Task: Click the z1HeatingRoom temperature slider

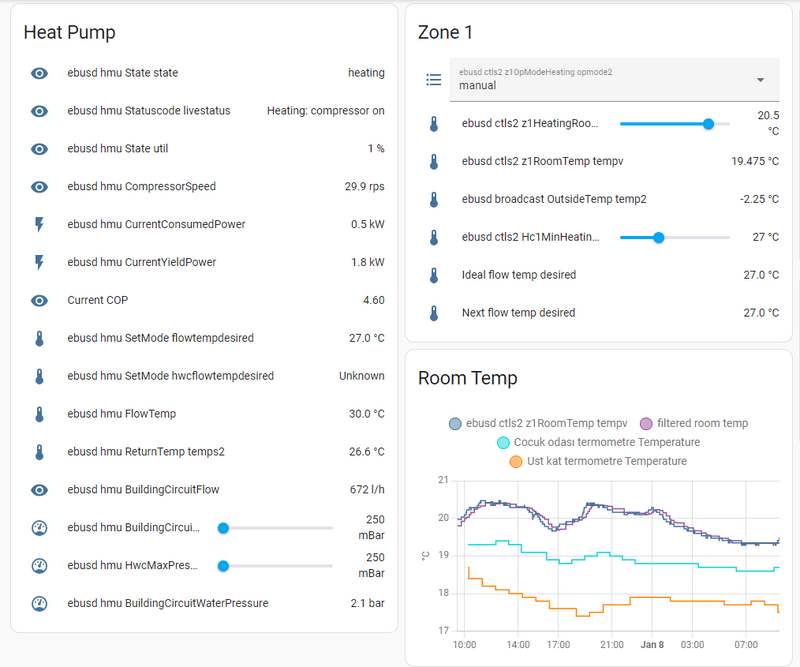Action: point(674,124)
